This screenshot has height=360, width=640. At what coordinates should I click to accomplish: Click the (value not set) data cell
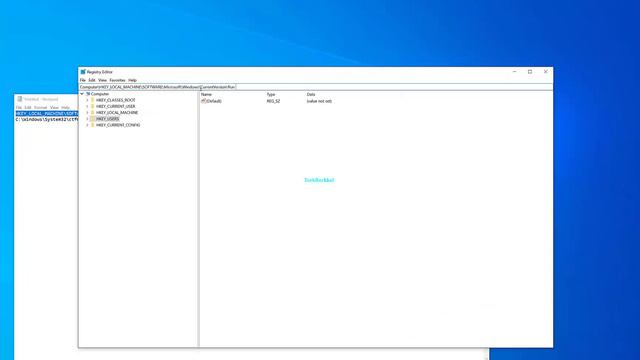pos(319,101)
